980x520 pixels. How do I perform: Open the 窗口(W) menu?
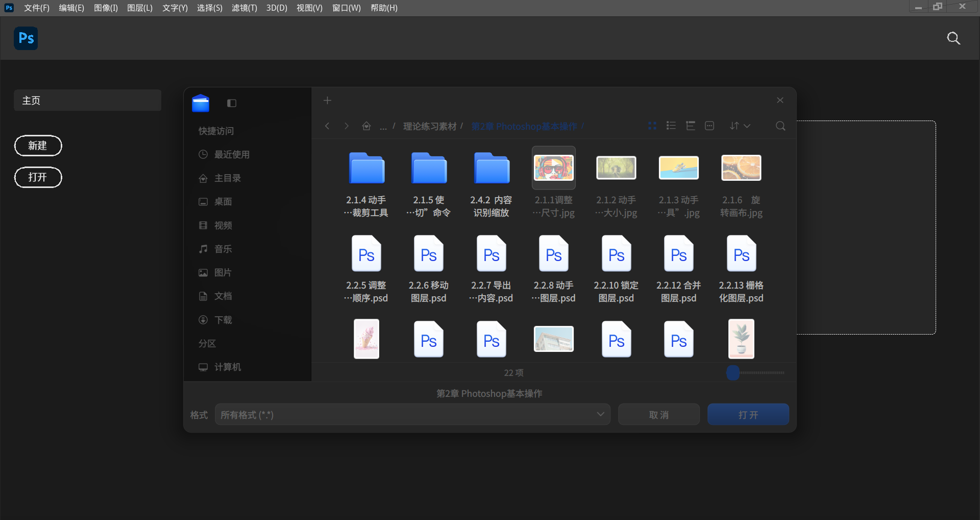coord(347,8)
